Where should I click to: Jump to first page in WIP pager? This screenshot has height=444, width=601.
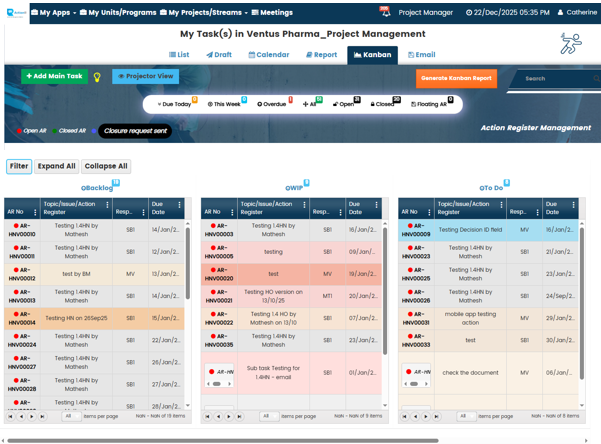tap(209, 416)
